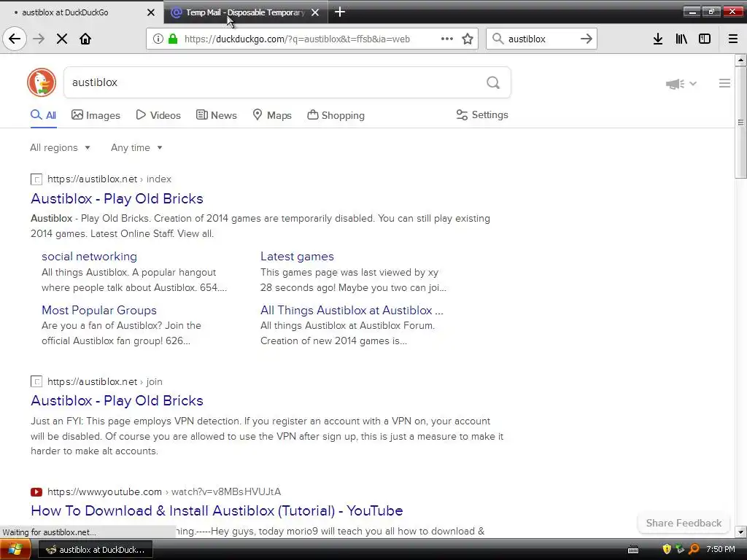The image size is (747, 560).
Task: Expand the Any time filter
Action: (136, 147)
